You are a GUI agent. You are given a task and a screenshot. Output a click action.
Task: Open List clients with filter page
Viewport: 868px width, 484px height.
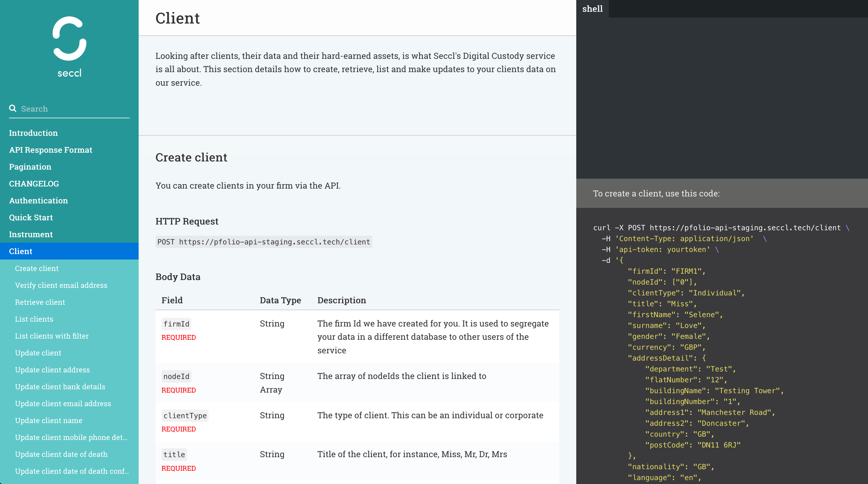52,336
